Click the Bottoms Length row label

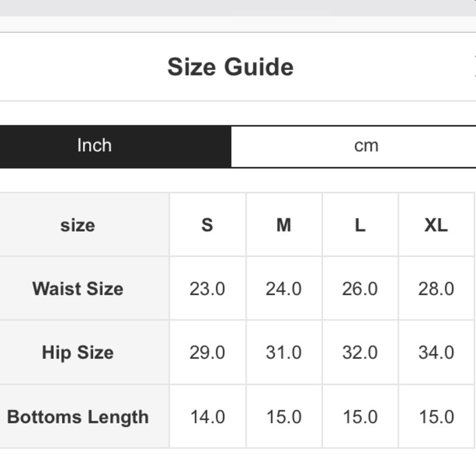click(78, 417)
